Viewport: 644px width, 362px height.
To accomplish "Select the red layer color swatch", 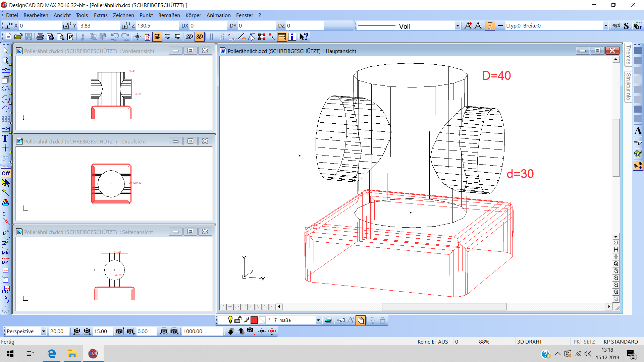I will [254, 320].
